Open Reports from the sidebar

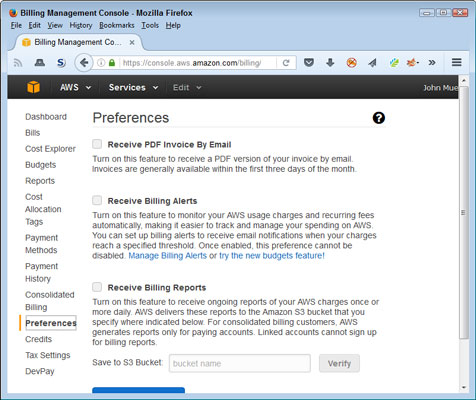point(40,181)
